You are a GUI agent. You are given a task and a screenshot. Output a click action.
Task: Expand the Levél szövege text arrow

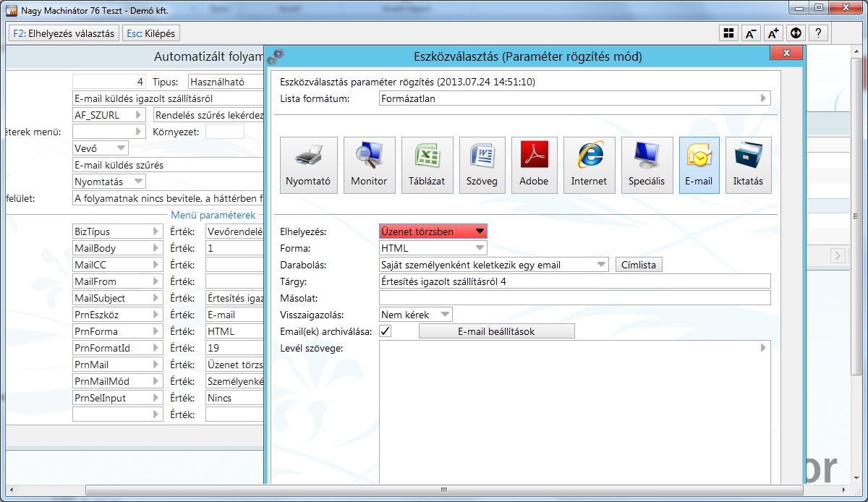tap(763, 348)
